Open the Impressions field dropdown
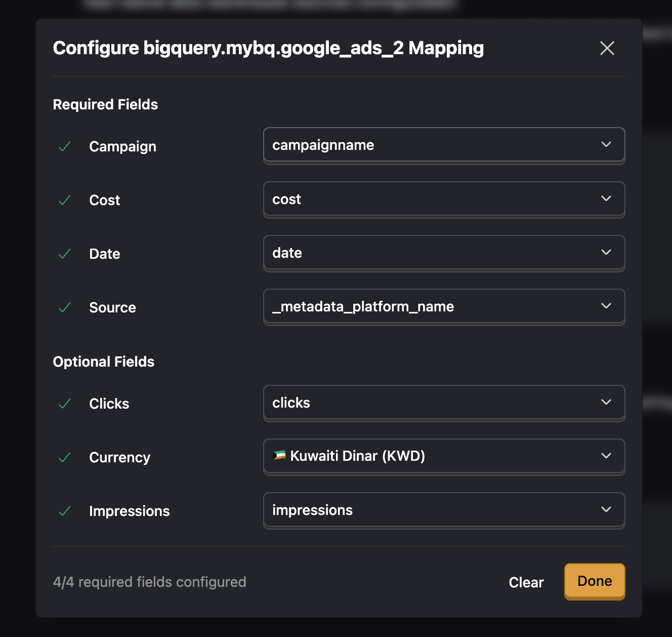The image size is (672, 637). (444, 510)
